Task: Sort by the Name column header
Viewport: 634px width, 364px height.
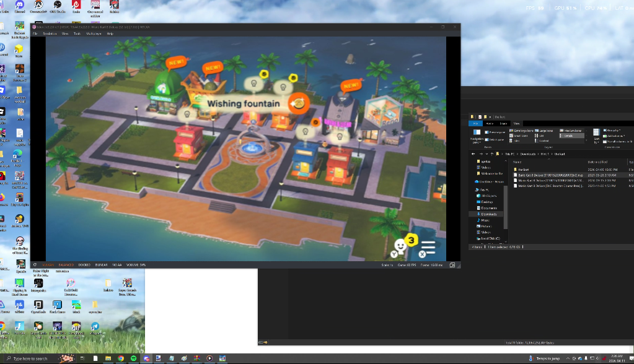Action: [x=517, y=162]
